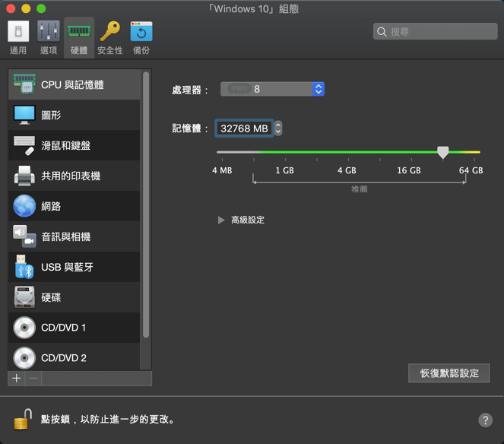
Task: Select the CD/DVD 1 disc icon
Action: (24, 328)
